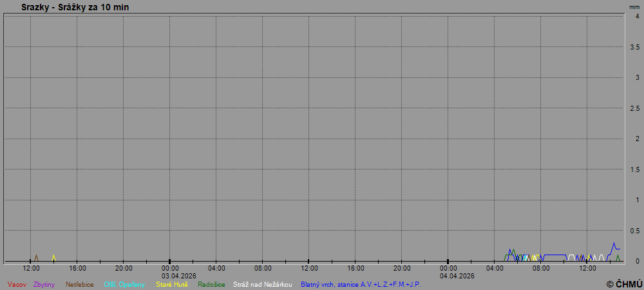Click the yellow peak before first 16:00
Screen dimensions: 644x290
[x=53, y=256]
